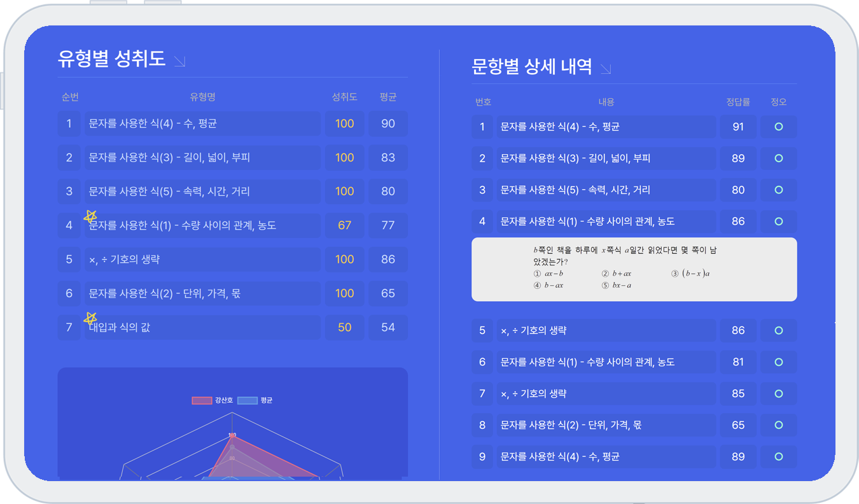Open type 1 문자를 사용한 식(4) row
This screenshot has height=504, width=859.
point(202,123)
